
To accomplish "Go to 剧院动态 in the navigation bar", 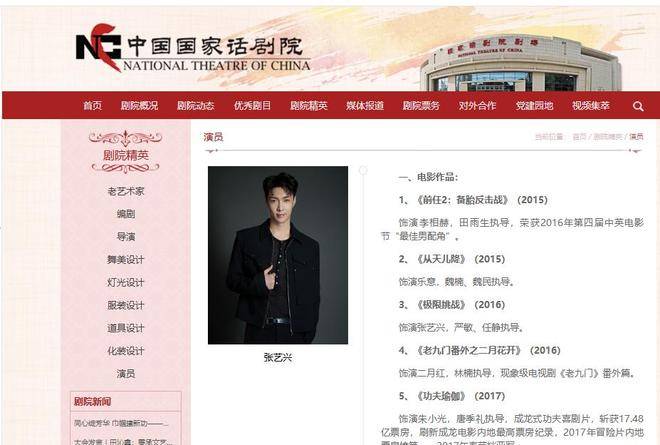I will [x=196, y=106].
